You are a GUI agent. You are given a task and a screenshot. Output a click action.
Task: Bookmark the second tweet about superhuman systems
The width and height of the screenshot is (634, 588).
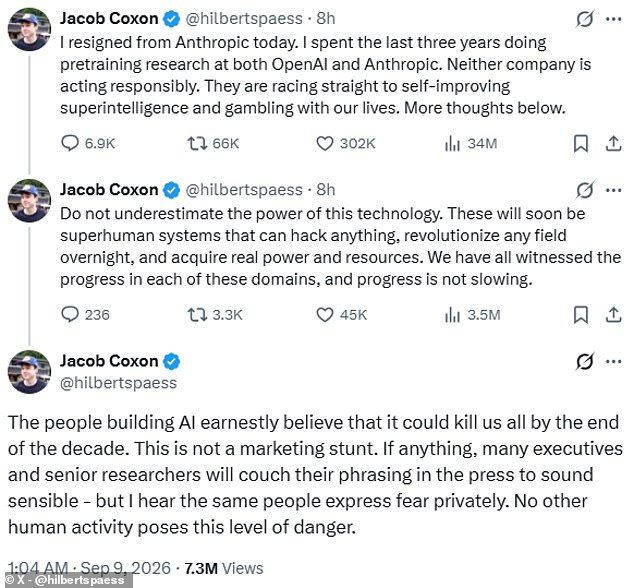(581, 314)
